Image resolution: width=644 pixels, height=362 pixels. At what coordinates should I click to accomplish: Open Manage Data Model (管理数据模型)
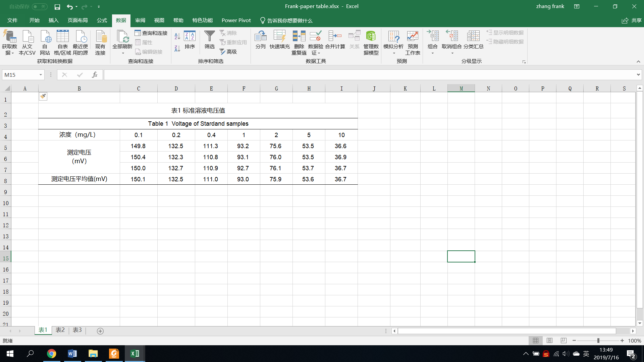[371, 43]
